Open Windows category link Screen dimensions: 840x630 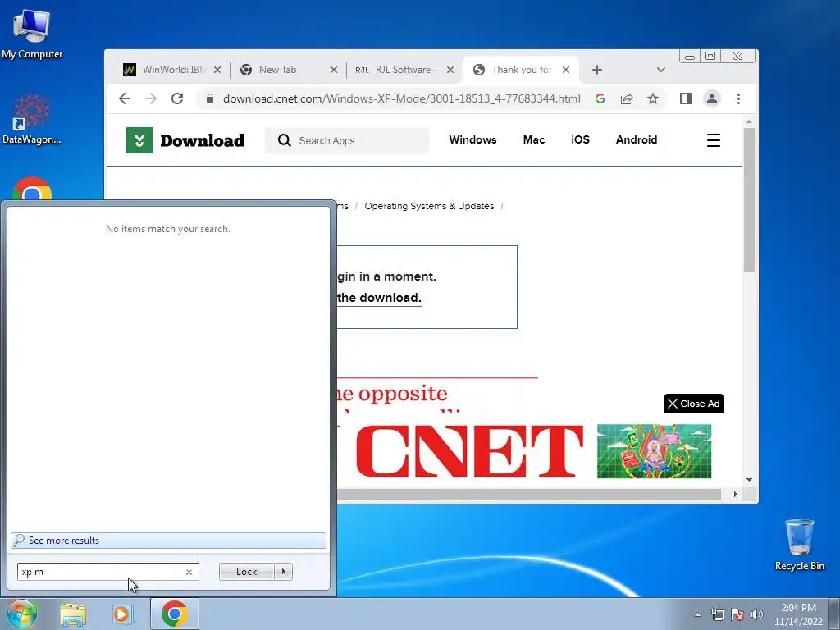[x=472, y=139]
